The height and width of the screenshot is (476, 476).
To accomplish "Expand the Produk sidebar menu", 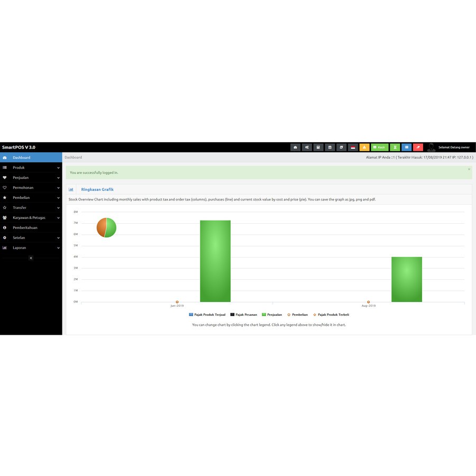I will tap(32, 167).
